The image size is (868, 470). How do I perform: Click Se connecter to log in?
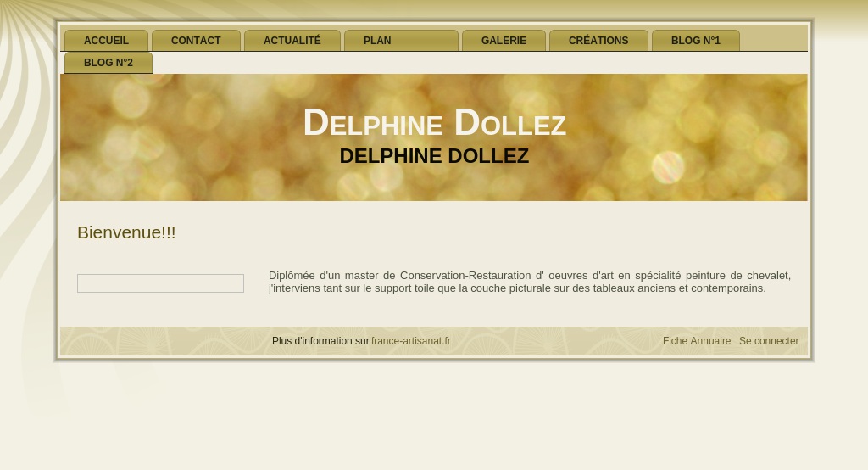tap(769, 341)
